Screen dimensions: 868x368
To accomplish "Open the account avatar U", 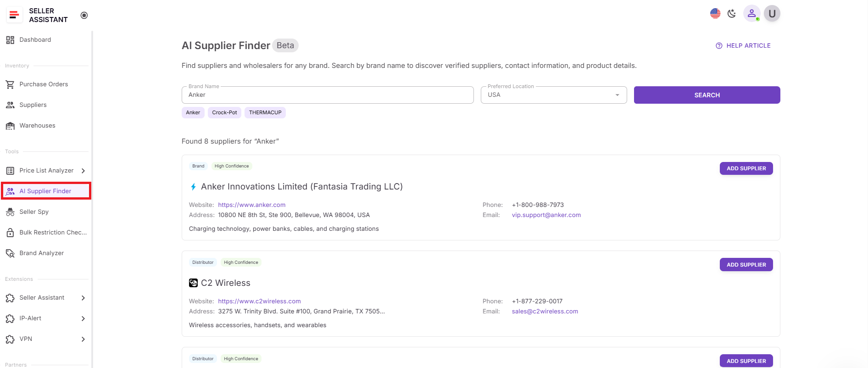I will coord(772,13).
